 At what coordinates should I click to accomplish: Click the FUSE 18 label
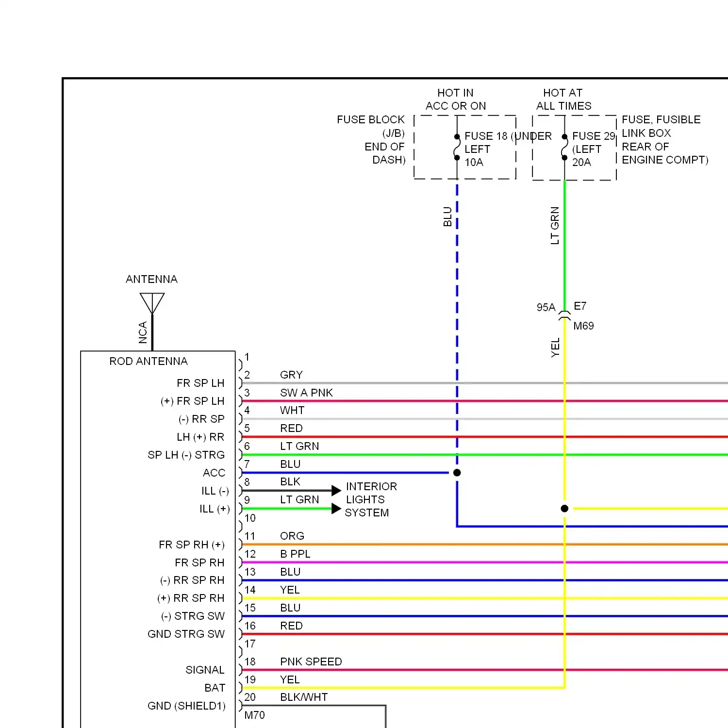pos(486,136)
